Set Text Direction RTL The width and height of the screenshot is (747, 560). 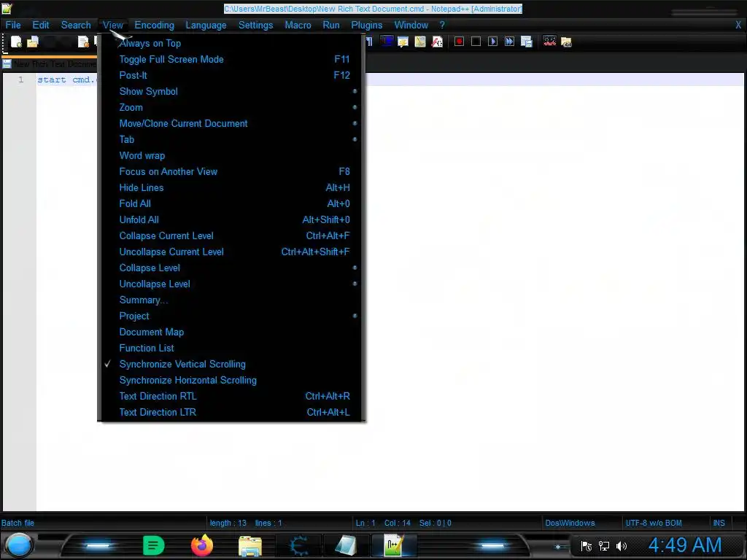pyautogui.click(x=231, y=397)
